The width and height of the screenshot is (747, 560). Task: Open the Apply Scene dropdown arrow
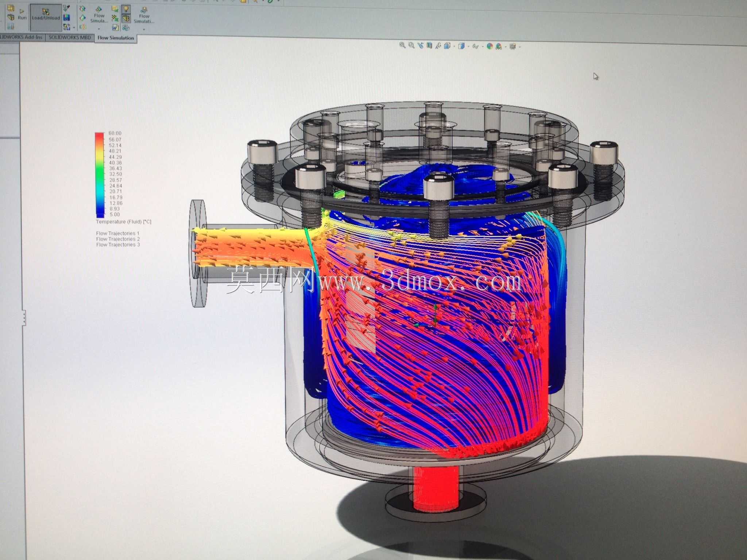[x=506, y=47]
